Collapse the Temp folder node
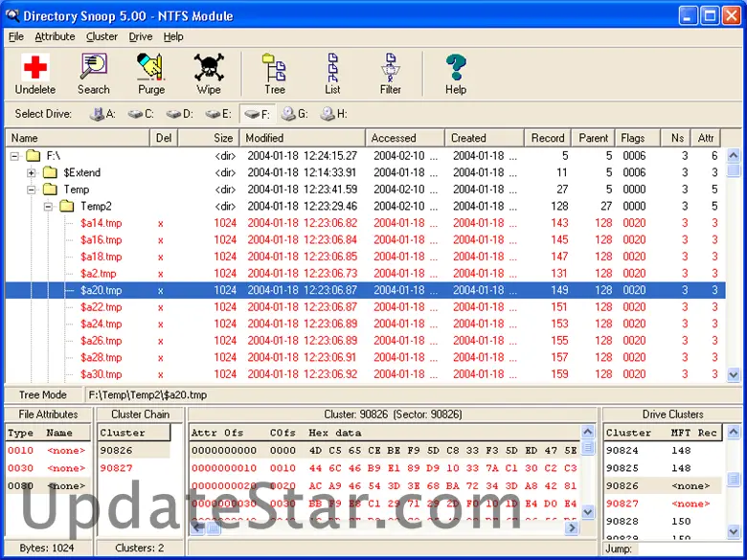Image resolution: width=747 pixels, height=560 pixels. pos(32,190)
